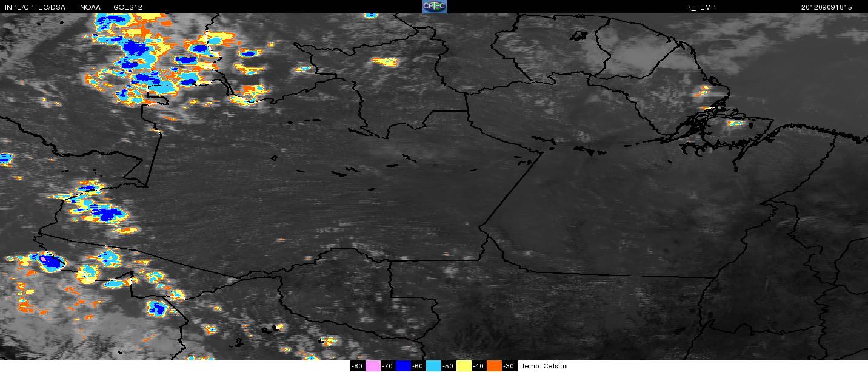Click the -80 legend value

pos(358,366)
